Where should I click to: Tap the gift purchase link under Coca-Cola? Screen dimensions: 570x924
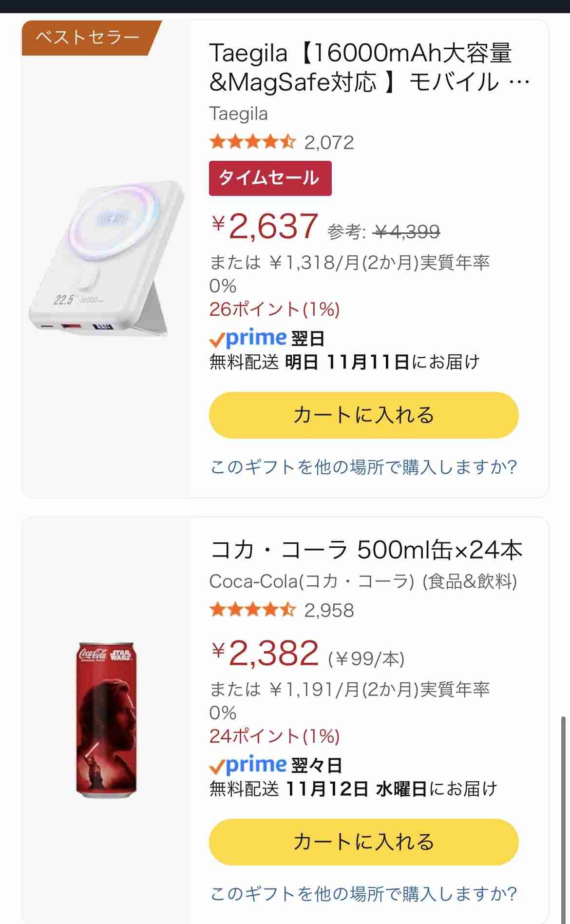363,894
